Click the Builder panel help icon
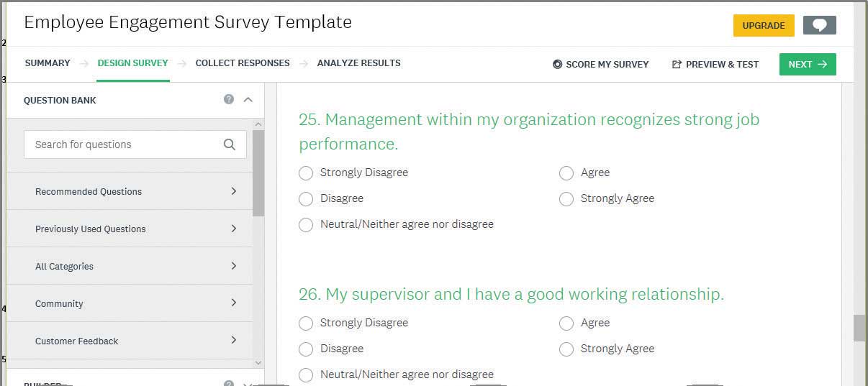Image resolution: width=868 pixels, height=386 pixels. 229,384
